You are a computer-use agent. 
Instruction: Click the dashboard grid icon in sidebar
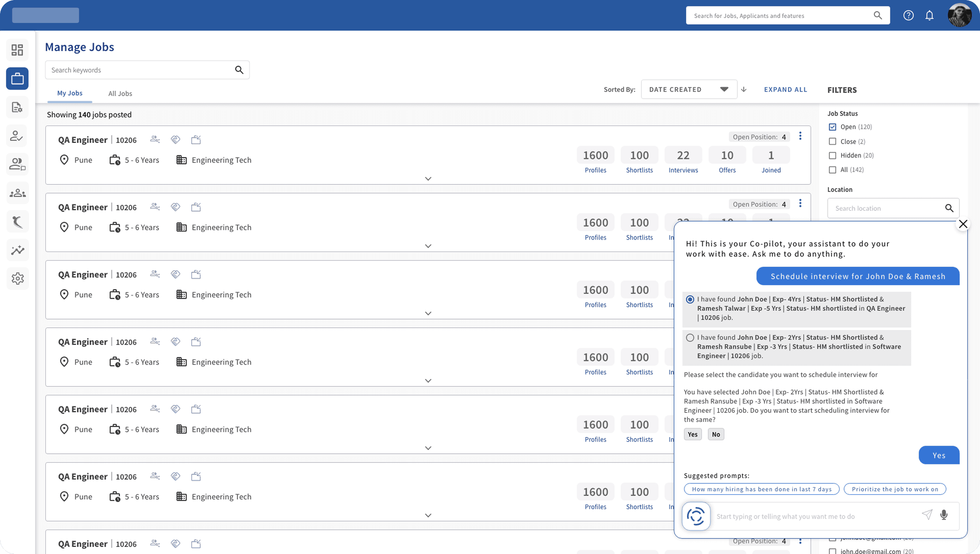coord(17,50)
